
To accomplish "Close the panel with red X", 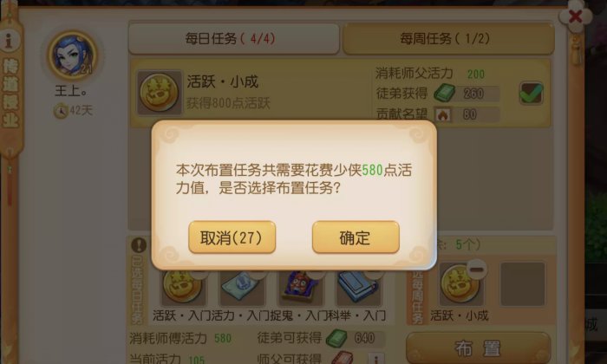I will click(x=576, y=16).
